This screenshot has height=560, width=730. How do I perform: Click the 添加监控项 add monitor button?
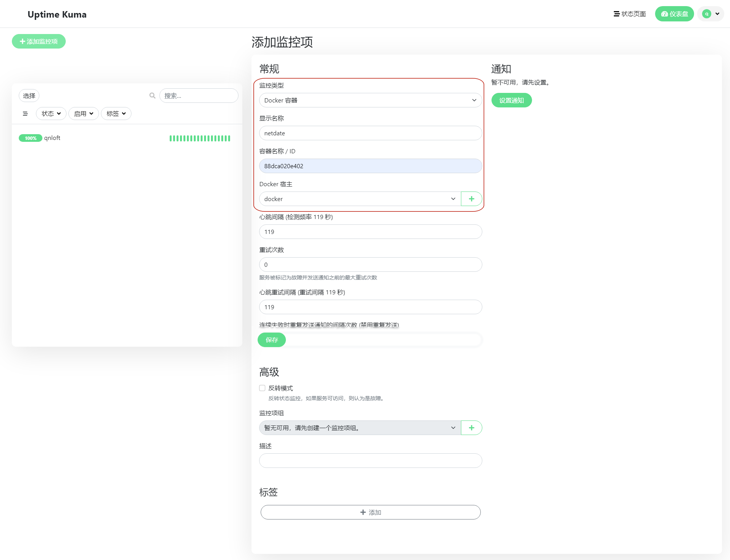(39, 41)
